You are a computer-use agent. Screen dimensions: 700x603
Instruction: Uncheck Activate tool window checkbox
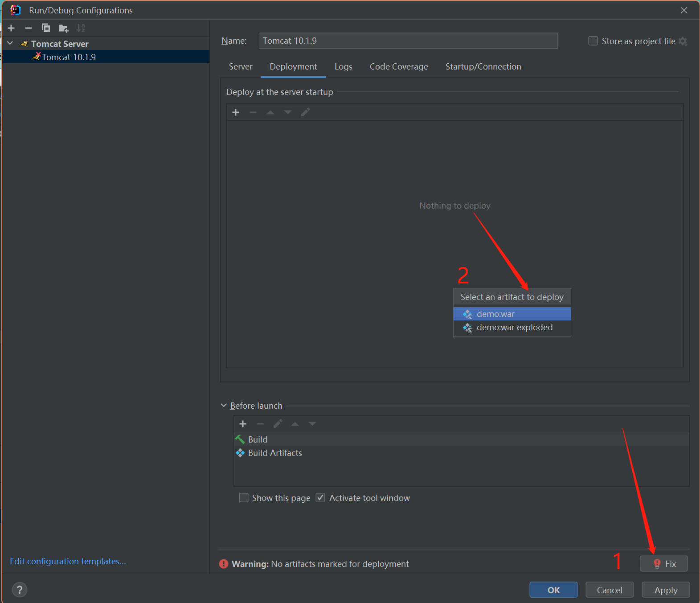pos(320,498)
